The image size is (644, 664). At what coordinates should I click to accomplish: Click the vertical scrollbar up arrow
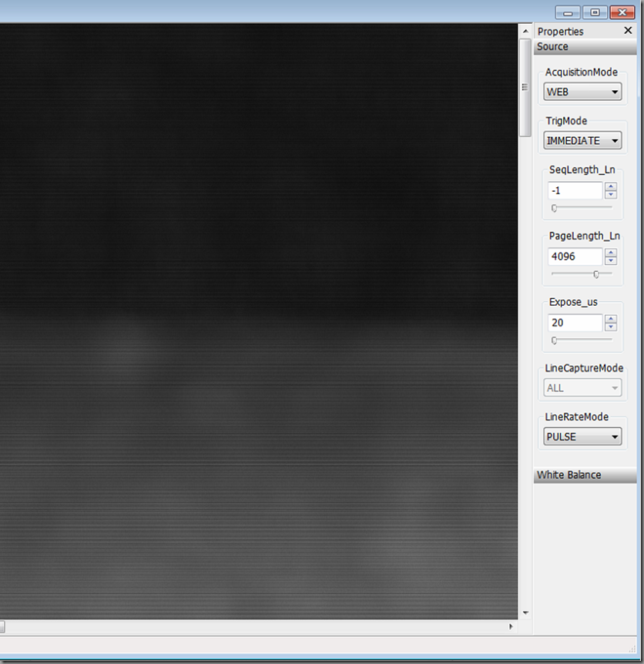[x=525, y=31]
